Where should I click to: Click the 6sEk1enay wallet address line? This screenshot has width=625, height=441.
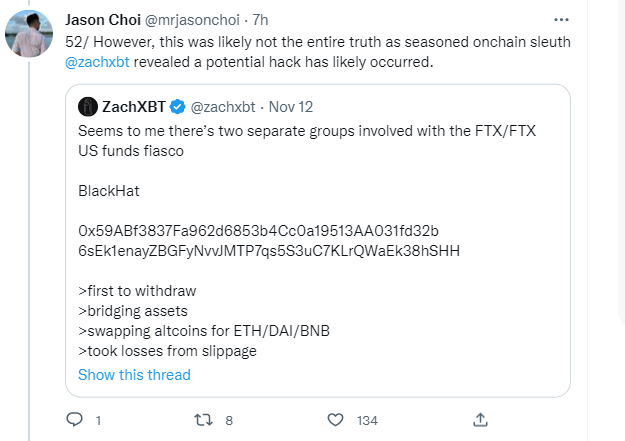(268, 250)
